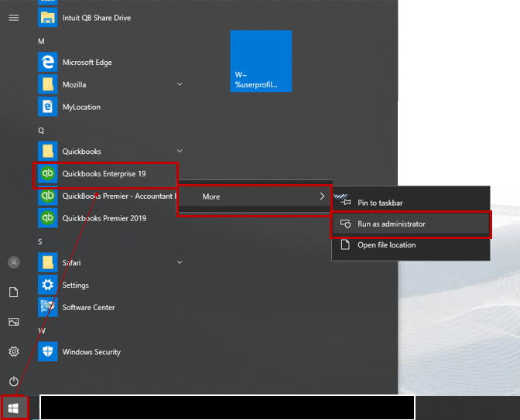The height and width of the screenshot is (420, 520).
Task: Launch Software Center icon
Action: [47, 307]
